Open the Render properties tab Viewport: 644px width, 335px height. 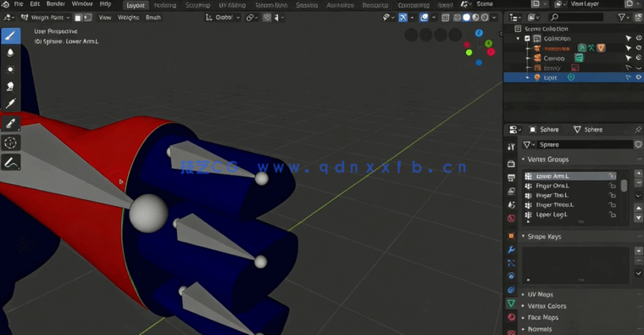pos(511,164)
